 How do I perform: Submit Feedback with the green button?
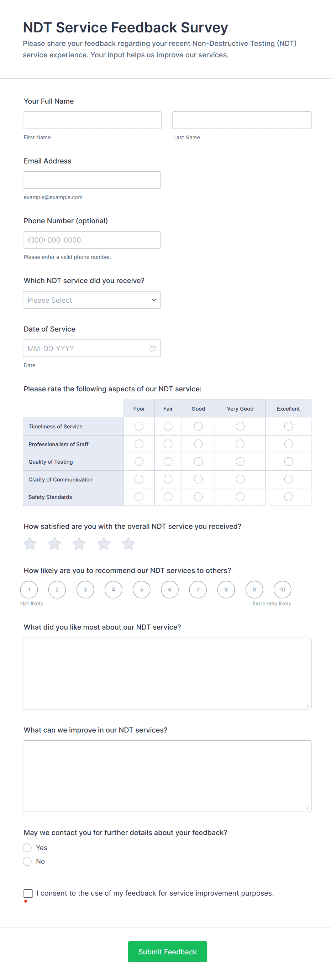click(167, 952)
